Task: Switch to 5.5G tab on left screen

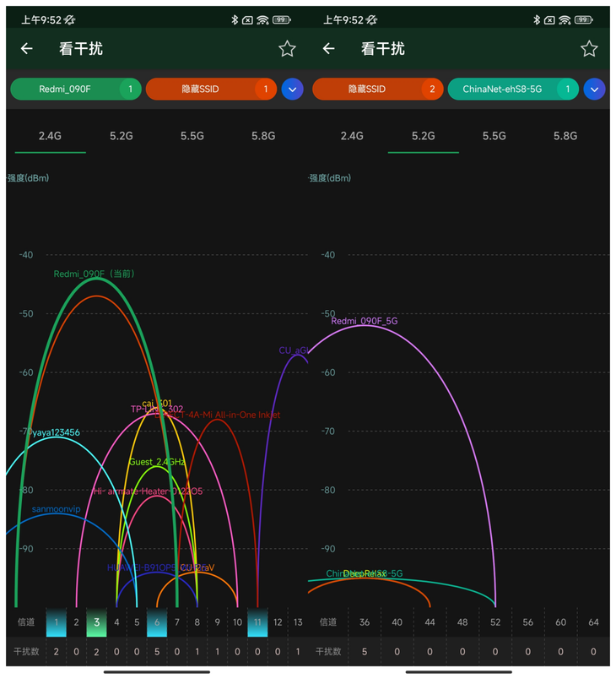Action: pos(192,135)
